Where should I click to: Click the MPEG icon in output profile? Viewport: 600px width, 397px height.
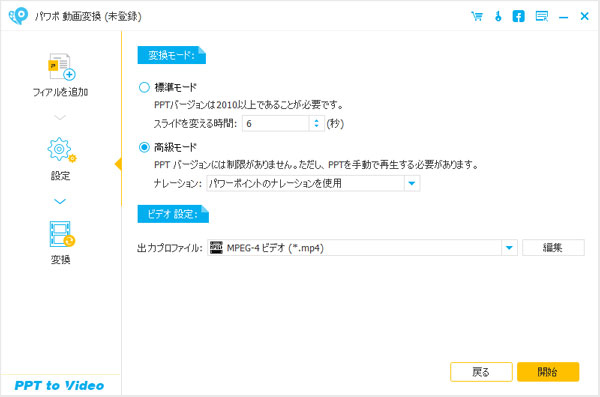[216, 248]
